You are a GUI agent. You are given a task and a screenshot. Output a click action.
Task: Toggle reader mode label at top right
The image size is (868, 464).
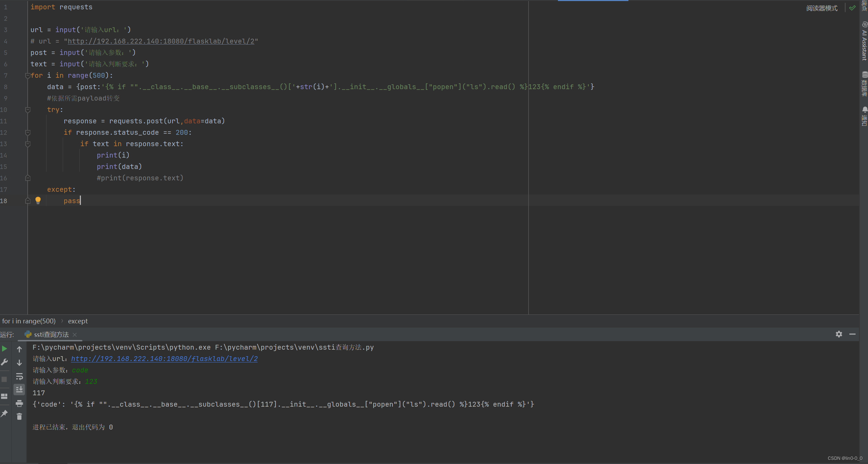click(x=822, y=8)
